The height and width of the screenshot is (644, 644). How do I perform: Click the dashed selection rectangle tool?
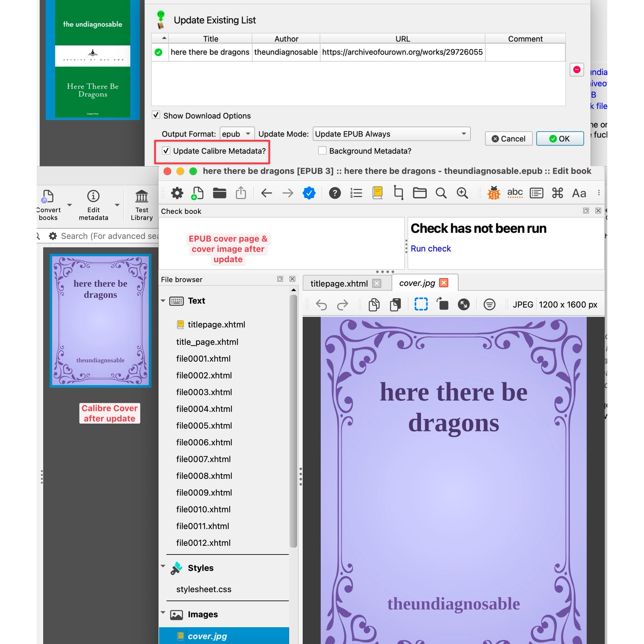[x=421, y=304]
